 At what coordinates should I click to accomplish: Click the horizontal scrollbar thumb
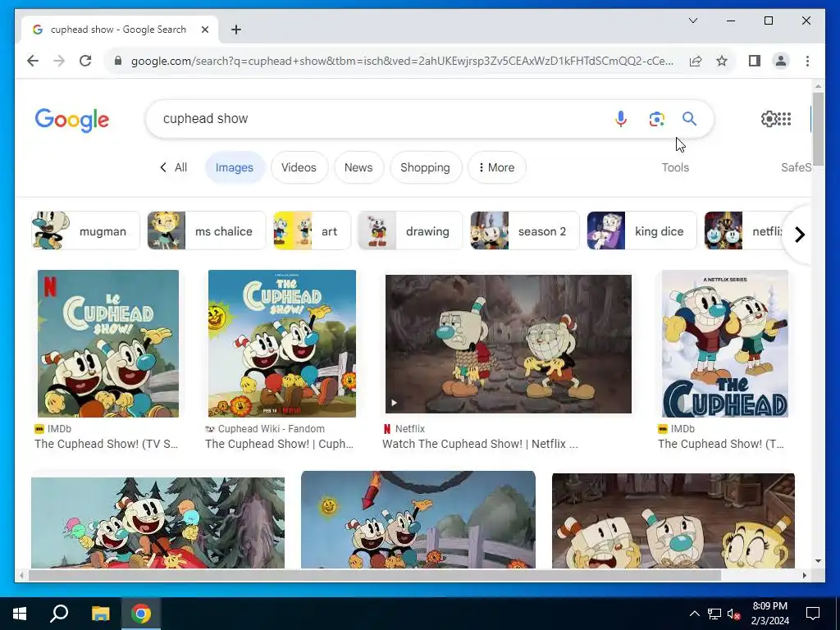(374, 575)
